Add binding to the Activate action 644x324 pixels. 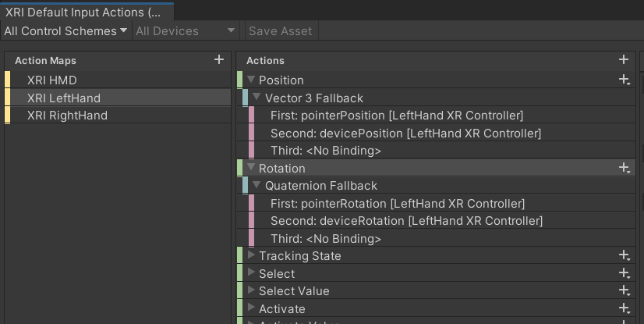click(x=624, y=309)
